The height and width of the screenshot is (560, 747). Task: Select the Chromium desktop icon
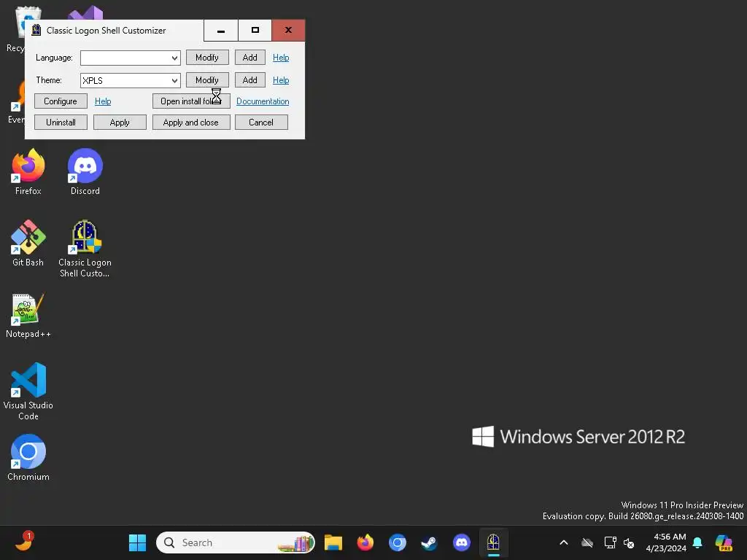point(28,458)
